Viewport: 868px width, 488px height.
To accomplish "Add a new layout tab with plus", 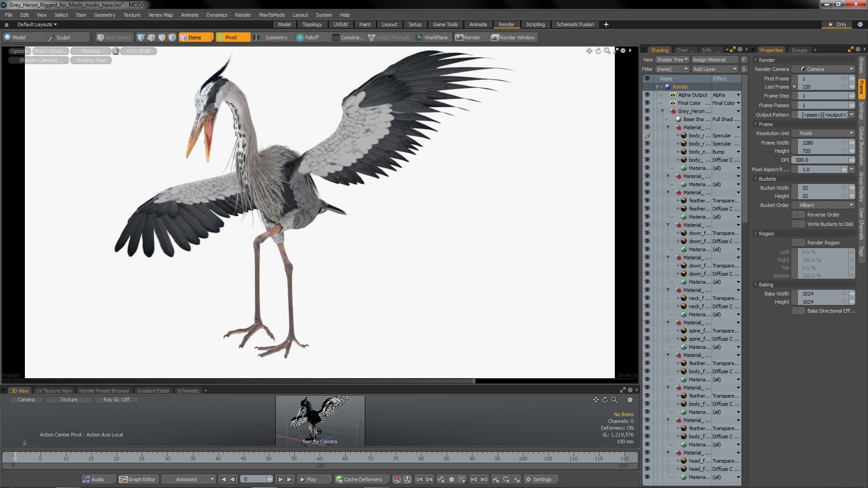I will 606,24.
